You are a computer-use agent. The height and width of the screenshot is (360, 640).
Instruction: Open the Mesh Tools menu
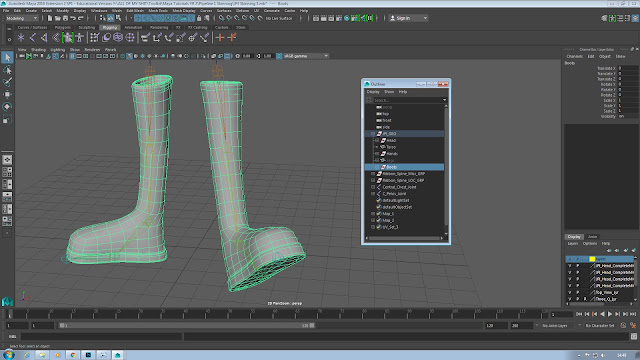pyautogui.click(x=158, y=11)
